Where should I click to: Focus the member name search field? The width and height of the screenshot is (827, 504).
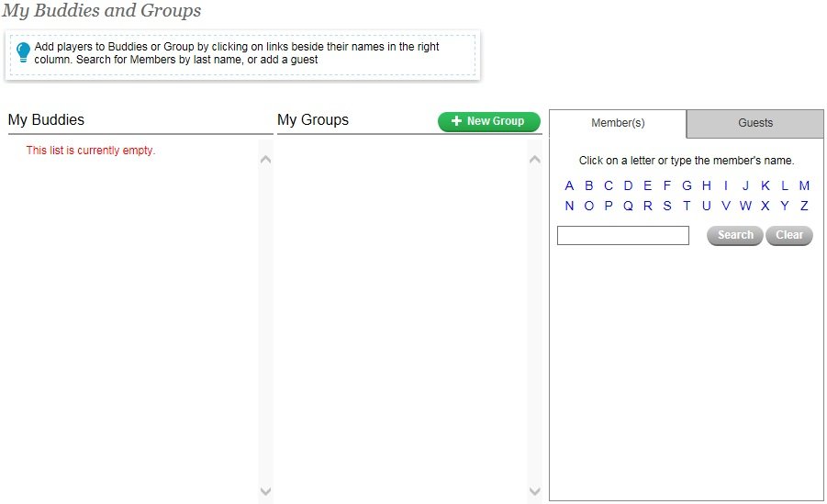(622, 236)
